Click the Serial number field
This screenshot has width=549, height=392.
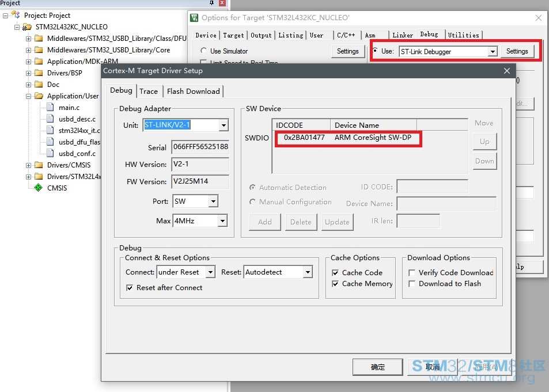point(200,147)
